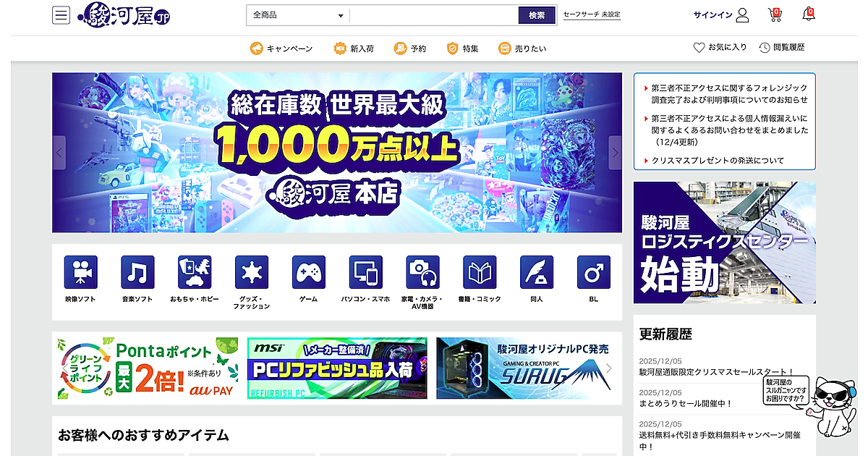
Task: Select the パソコン・スマホ category icon
Action: click(x=365, y=273)
